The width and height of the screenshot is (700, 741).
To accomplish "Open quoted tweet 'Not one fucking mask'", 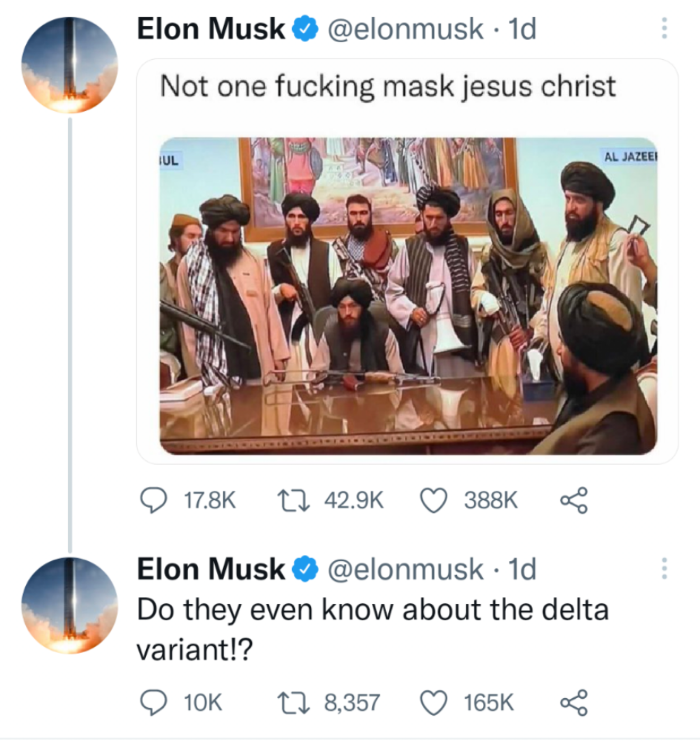I will coord(388,86).
